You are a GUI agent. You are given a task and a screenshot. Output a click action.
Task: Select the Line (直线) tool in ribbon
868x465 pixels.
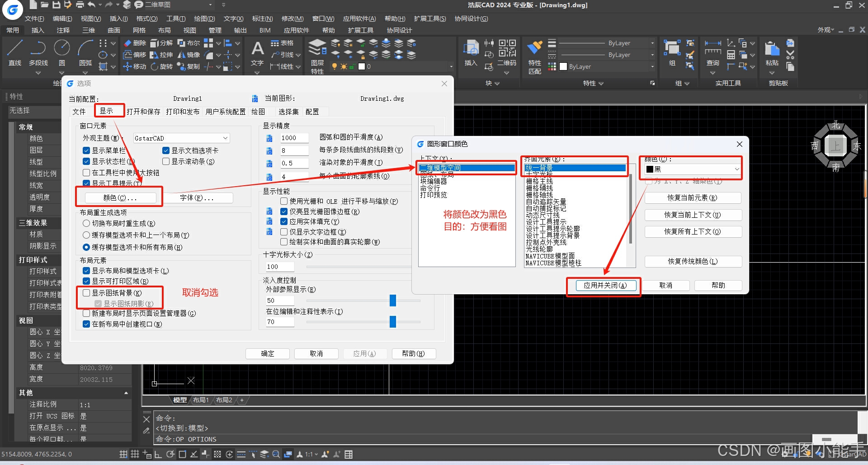(x=15, y=53)
